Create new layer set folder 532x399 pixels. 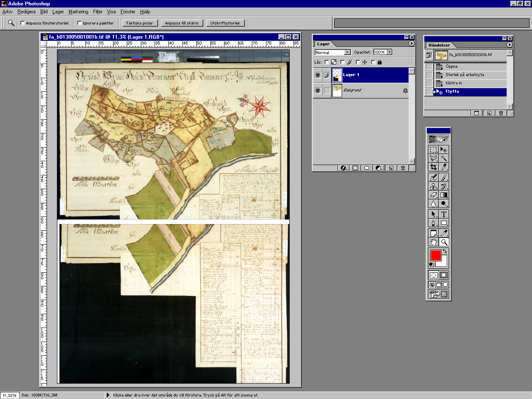pos(367,168)
